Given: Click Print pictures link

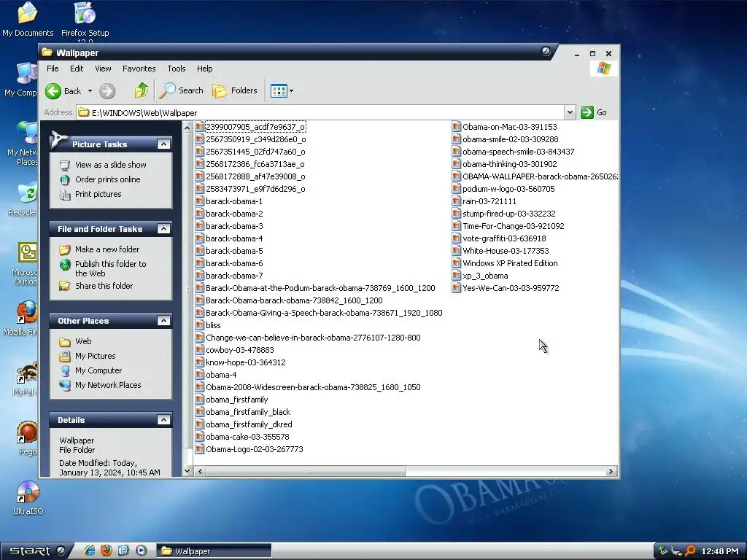Looking at the screenshot, I should coord(98,194).
